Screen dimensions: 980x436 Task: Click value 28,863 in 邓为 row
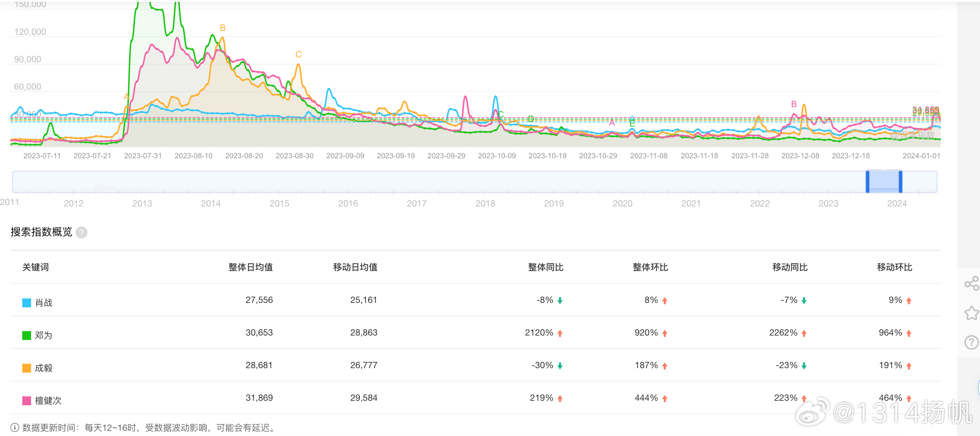364,333
